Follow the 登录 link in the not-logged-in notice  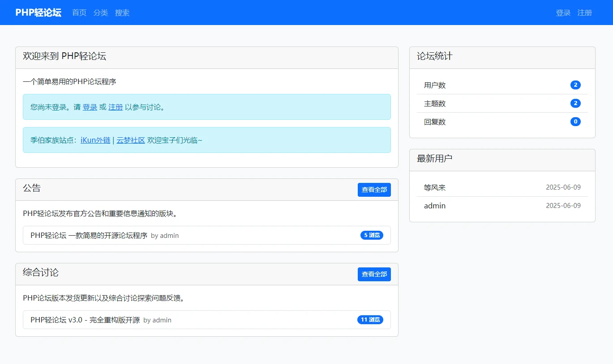point(90,107)
